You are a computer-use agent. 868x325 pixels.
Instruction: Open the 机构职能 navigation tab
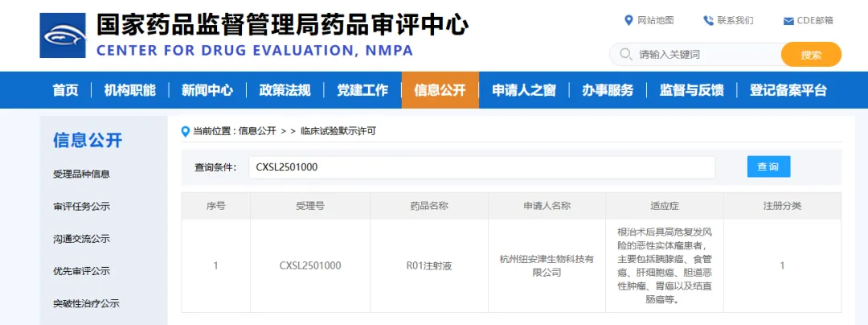129,90
